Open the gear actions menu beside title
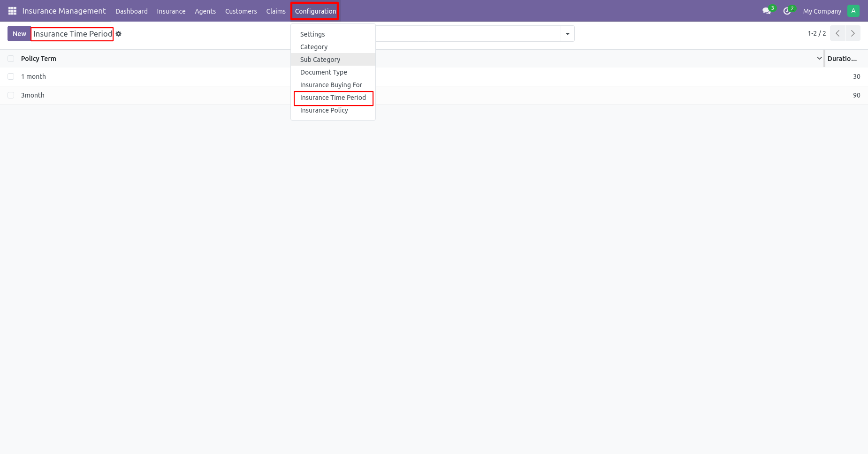 (119, 34)
